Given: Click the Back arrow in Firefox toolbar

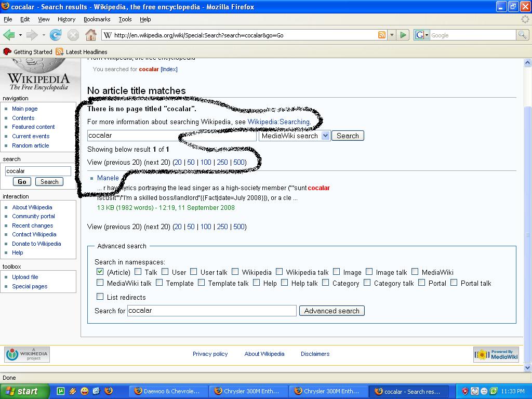Looking at the screenshot, I should pos(9,35).
